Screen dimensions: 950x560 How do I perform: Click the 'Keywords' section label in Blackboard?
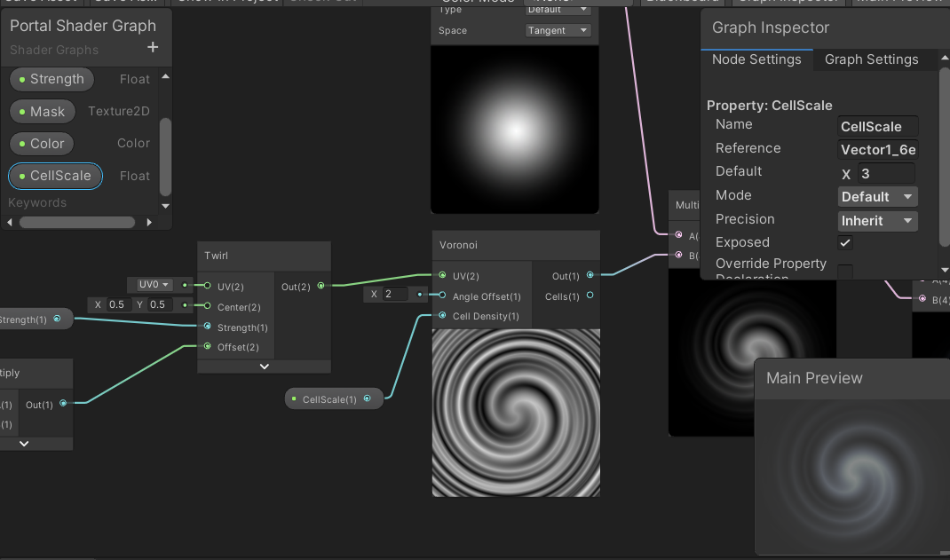click(x=37, y=203)
